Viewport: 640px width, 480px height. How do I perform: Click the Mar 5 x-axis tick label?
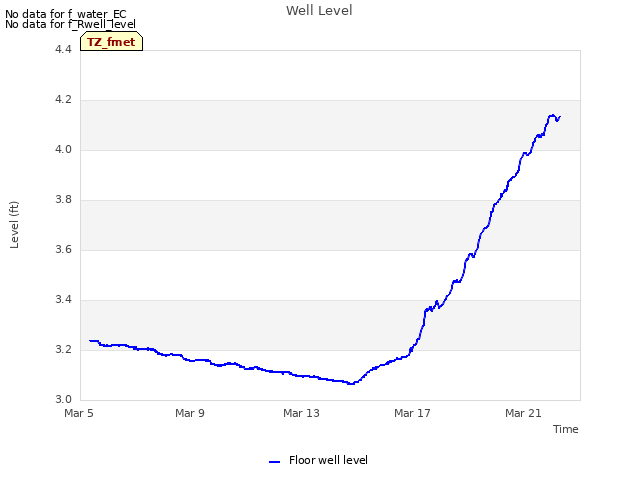coord(79,413)
